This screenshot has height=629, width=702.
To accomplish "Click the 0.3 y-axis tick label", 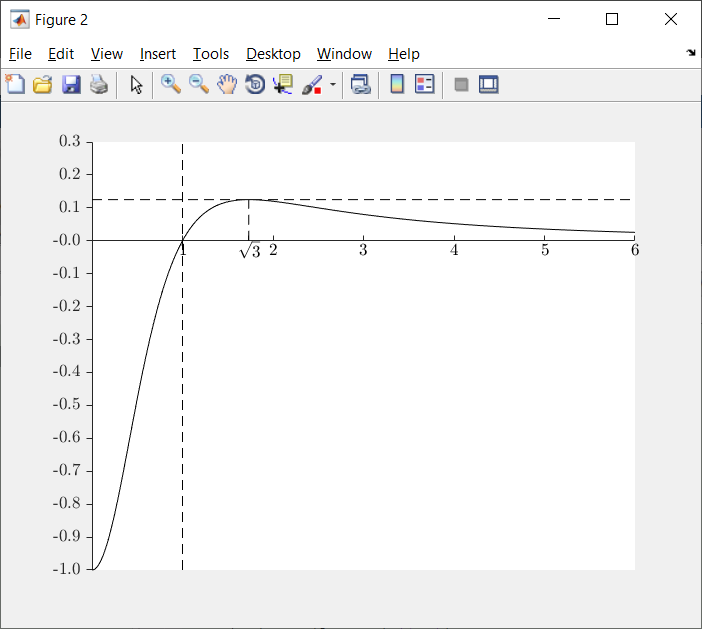I will 69,141.
